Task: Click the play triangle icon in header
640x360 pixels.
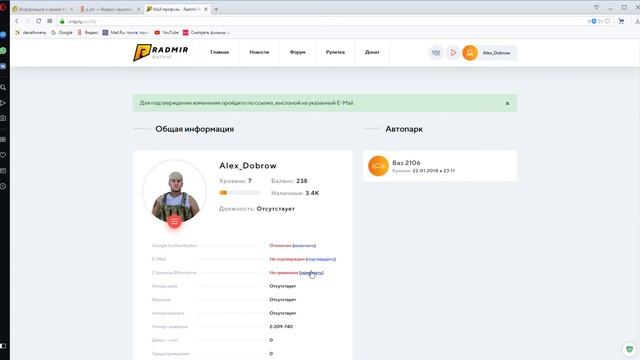Action: pyautogui.click(x=453, y=53)
